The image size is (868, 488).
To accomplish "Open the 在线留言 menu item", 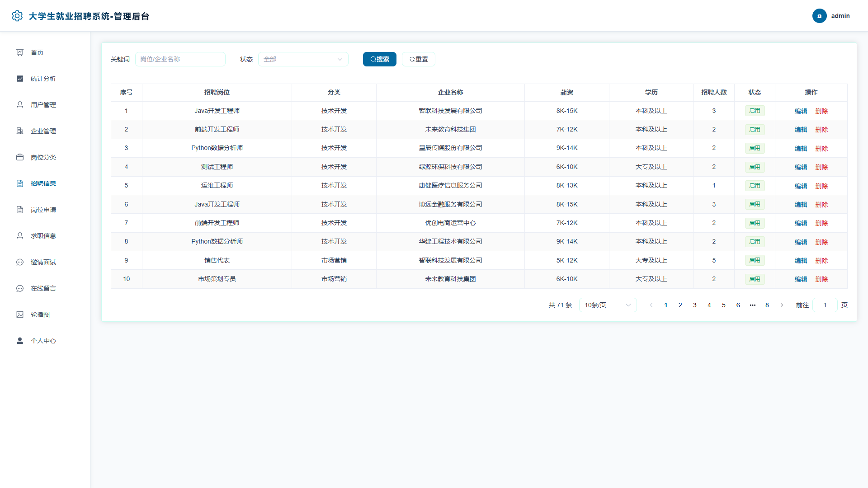I will (x=45, y=288).
